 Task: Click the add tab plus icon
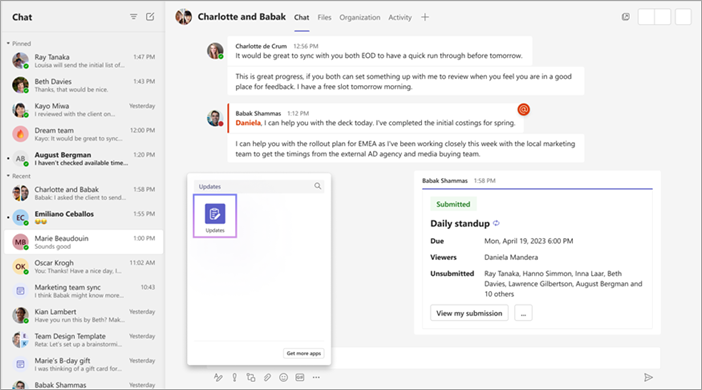pyautogui.click(x=425, y=17)
